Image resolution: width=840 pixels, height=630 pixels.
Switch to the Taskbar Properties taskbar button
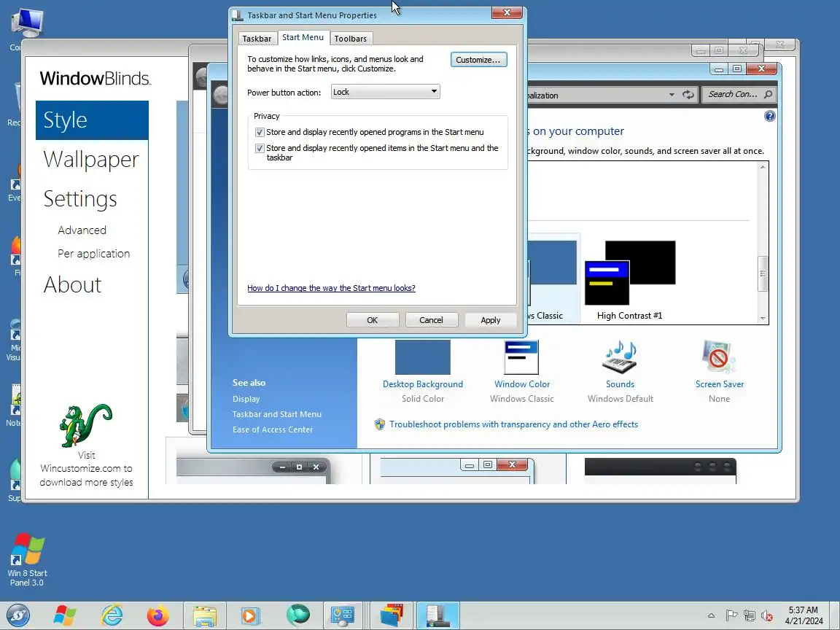(437, 615)
